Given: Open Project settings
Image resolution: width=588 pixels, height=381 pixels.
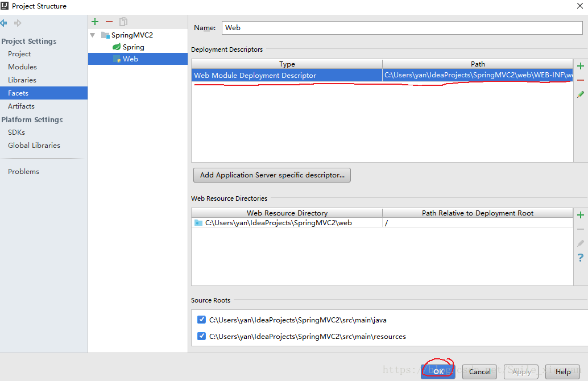Looking at the screenshot, I should tap(19, 53).
